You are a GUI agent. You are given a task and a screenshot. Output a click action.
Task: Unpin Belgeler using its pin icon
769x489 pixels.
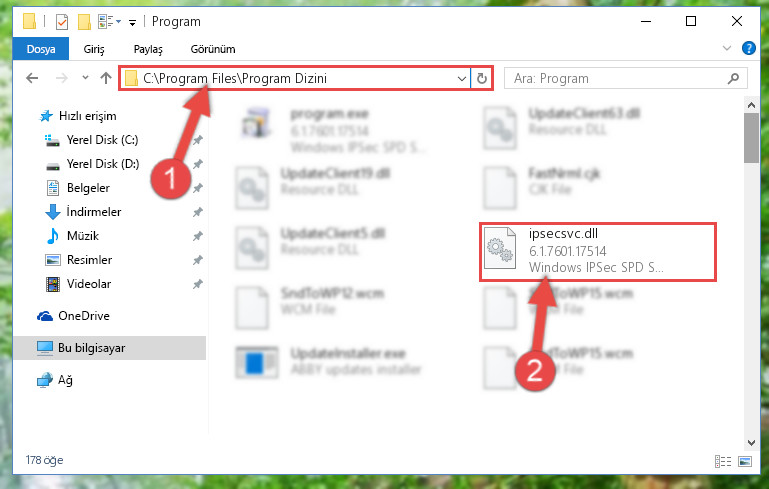pos(198,188)
